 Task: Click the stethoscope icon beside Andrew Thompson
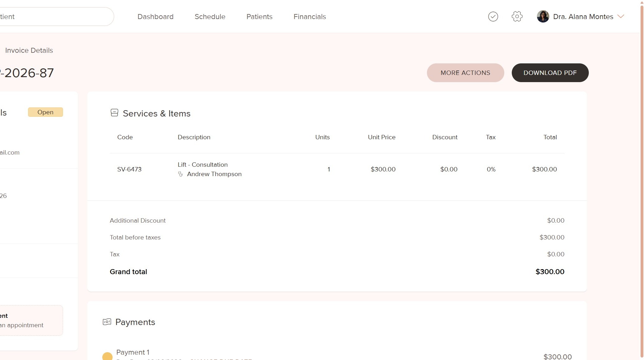180,174
